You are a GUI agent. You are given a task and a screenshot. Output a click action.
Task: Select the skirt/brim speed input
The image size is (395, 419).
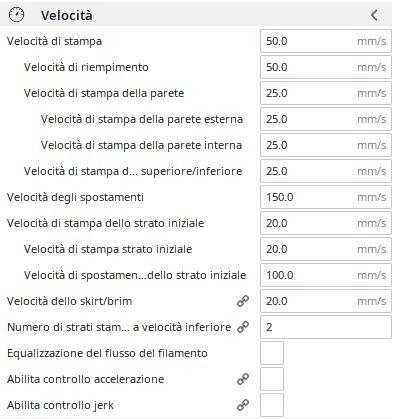point(326,301)
